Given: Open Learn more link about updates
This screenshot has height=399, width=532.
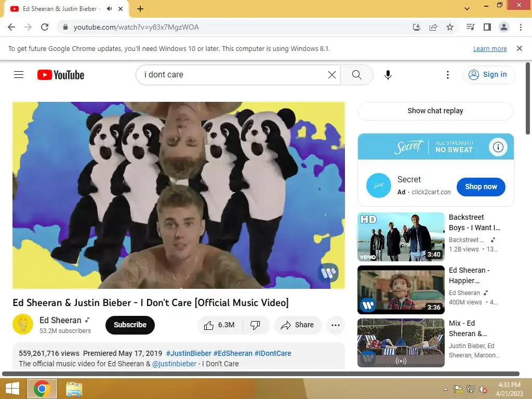Looking at the screenshot, I should (x=490, y=48).
